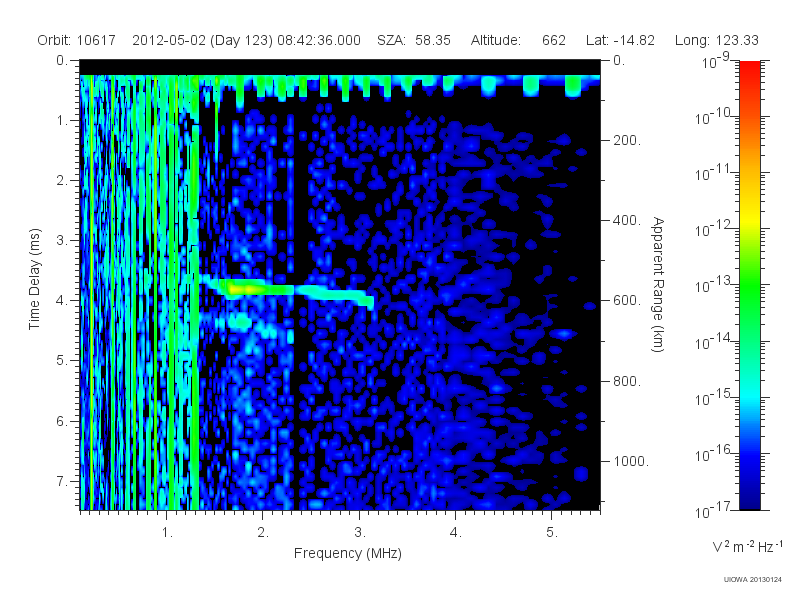Click the 4. tick on the time delay axis
The height and width of the screenshot is (600, 800).
(61, 301)
